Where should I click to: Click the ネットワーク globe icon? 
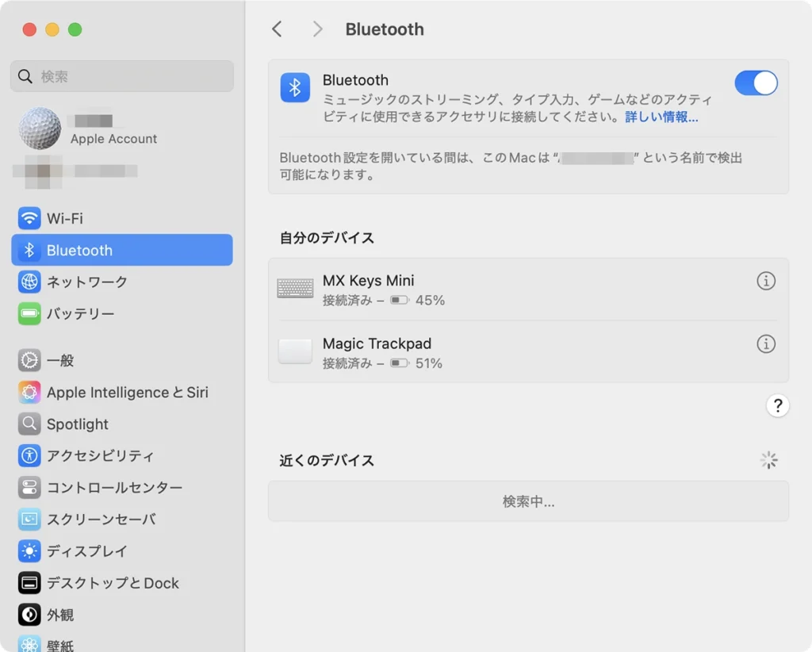(x=29, y=282)
